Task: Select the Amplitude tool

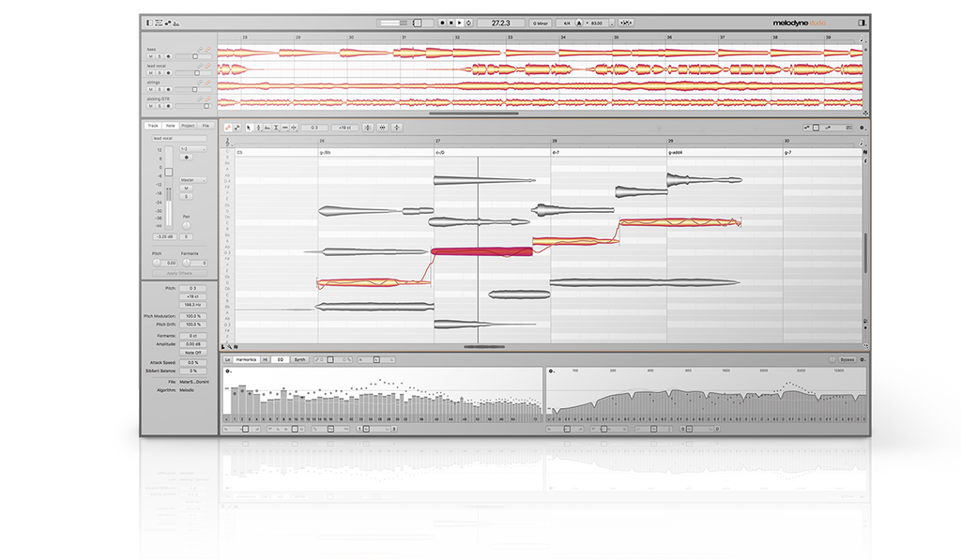Action: pos(276,128)
